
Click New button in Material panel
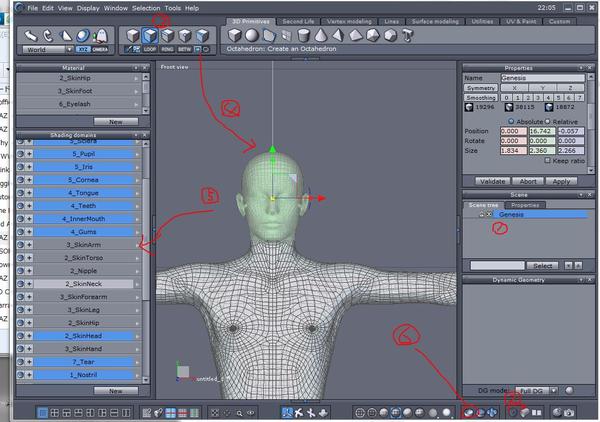116,122
